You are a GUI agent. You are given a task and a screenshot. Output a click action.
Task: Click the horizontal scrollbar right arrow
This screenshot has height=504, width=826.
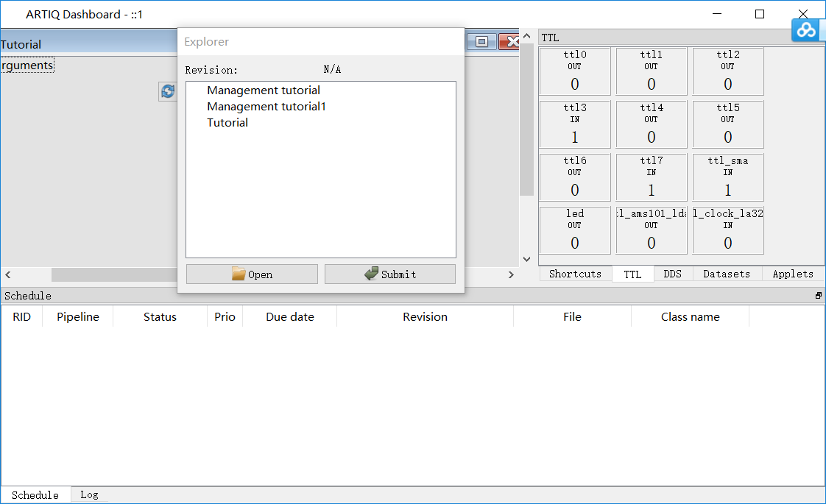tap(510, 274)
